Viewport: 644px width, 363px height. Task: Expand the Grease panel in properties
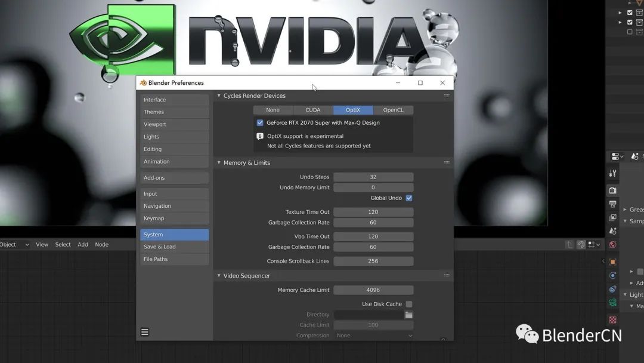tap(625, 210)
